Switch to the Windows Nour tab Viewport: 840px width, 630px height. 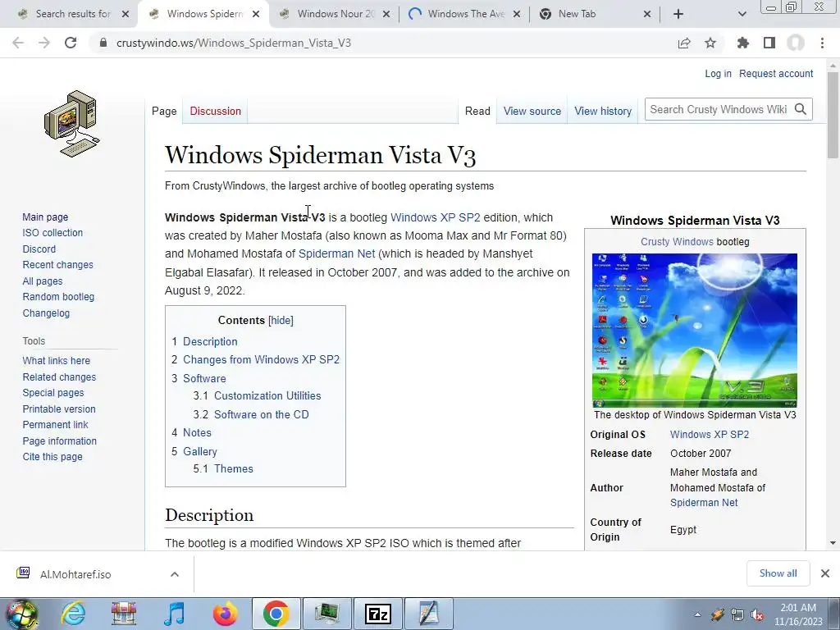[336, 14]
